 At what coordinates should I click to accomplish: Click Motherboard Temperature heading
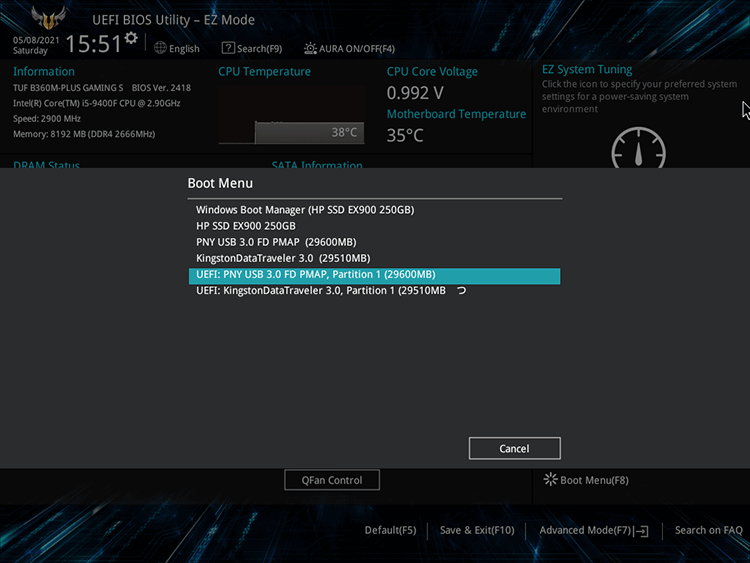tap(456, 114)
